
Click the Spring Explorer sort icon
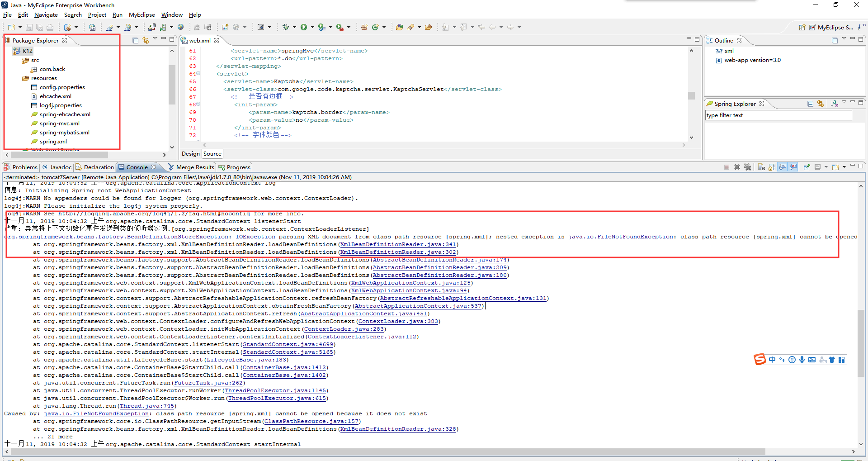pyautogui.click(x=835, y=104)
